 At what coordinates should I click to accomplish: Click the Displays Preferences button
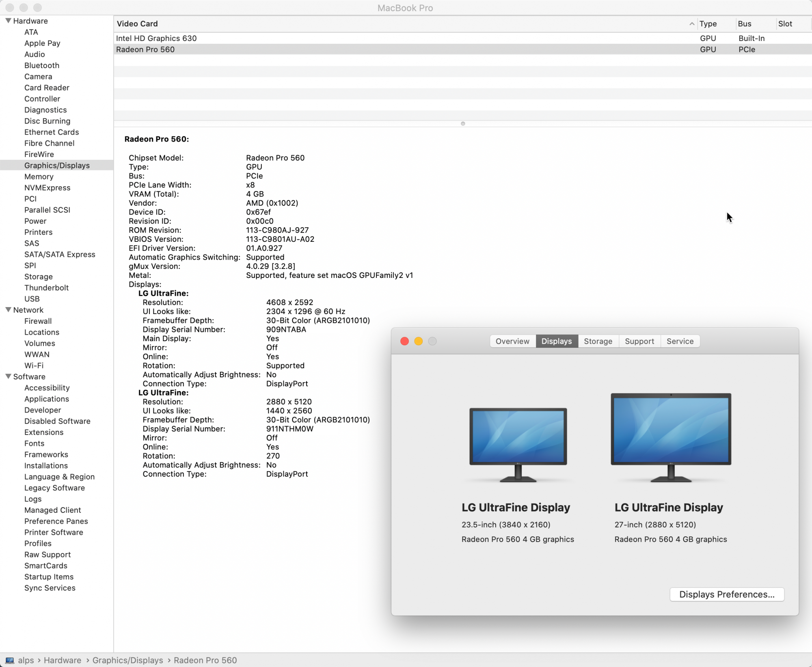click(727, 594)
